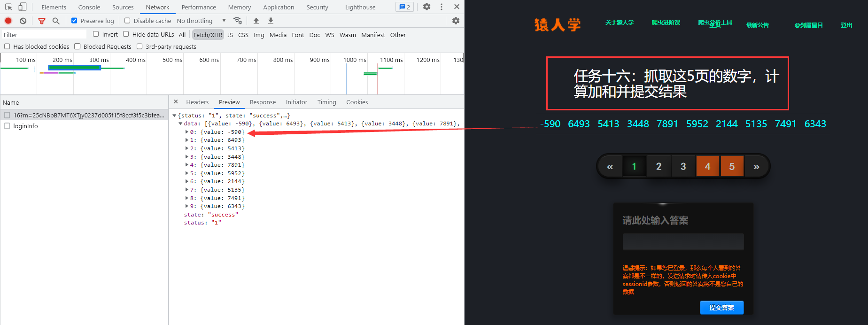Open the Response tab of the request

tap(263, 102)
